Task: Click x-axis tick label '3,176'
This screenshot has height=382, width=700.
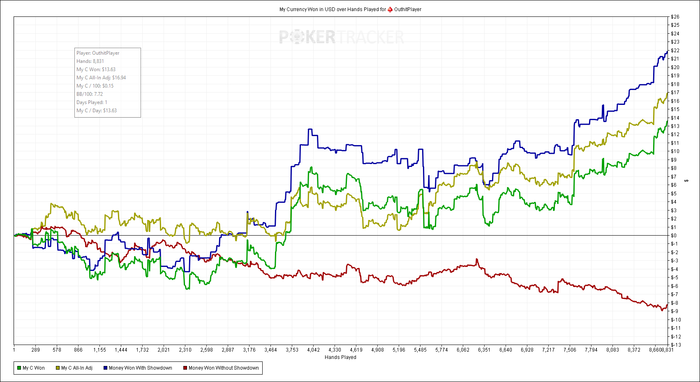Action: pos(249,351)
